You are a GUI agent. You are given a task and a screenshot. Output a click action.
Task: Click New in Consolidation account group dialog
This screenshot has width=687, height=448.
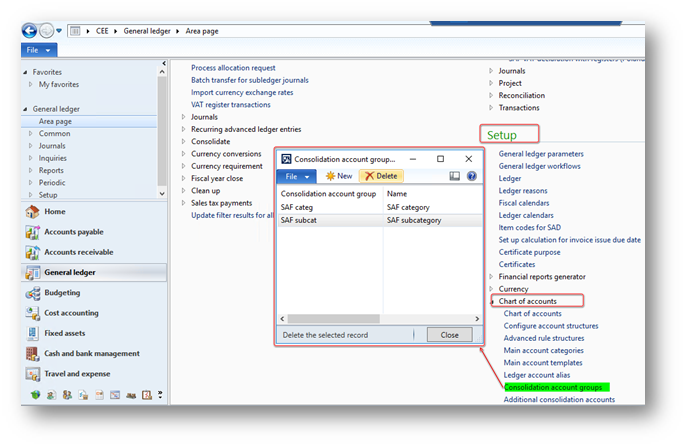[x=339, y=176]
